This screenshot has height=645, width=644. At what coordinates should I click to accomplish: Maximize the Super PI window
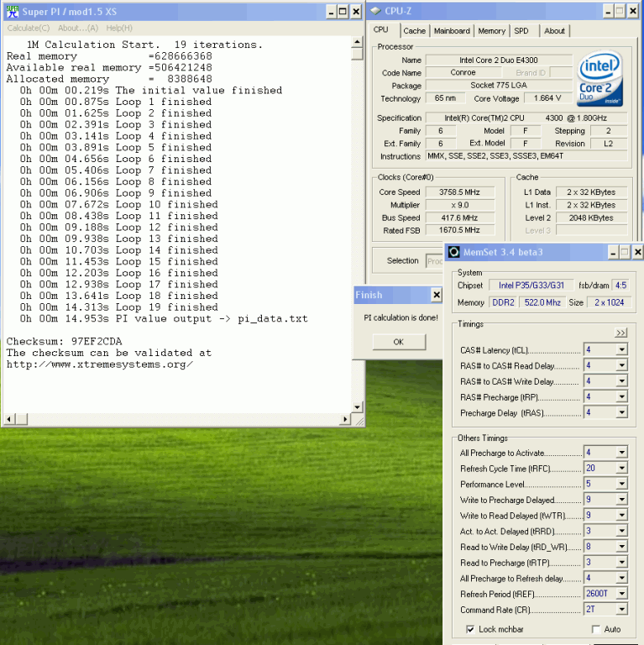click(x=343, y=12)
